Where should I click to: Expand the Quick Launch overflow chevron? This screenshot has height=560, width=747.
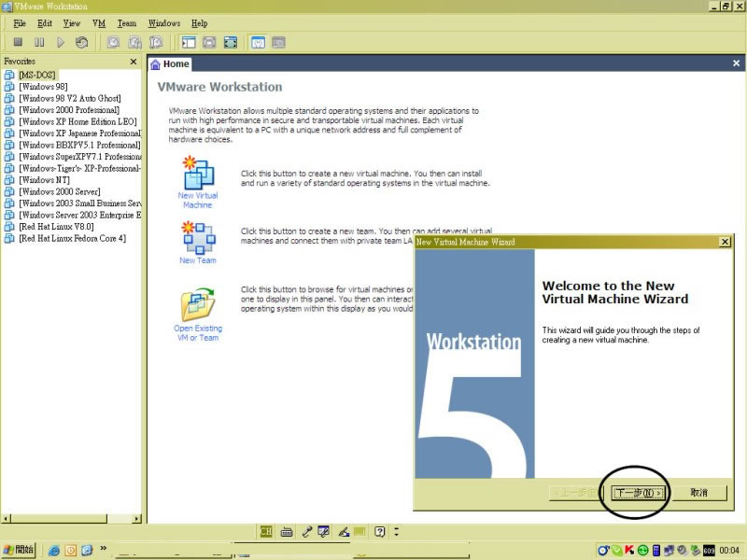104,548
